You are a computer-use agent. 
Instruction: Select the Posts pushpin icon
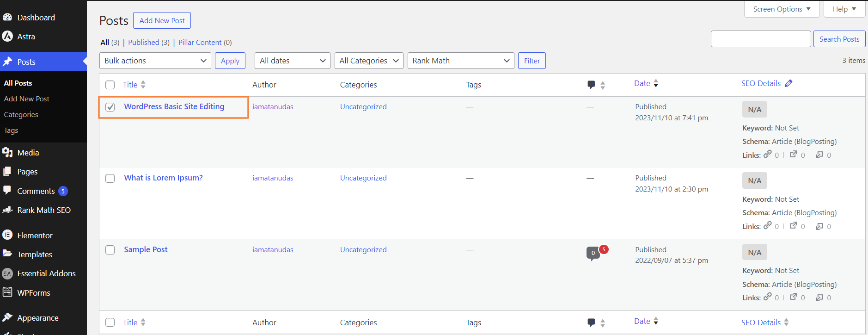click(x=7, y=62)
